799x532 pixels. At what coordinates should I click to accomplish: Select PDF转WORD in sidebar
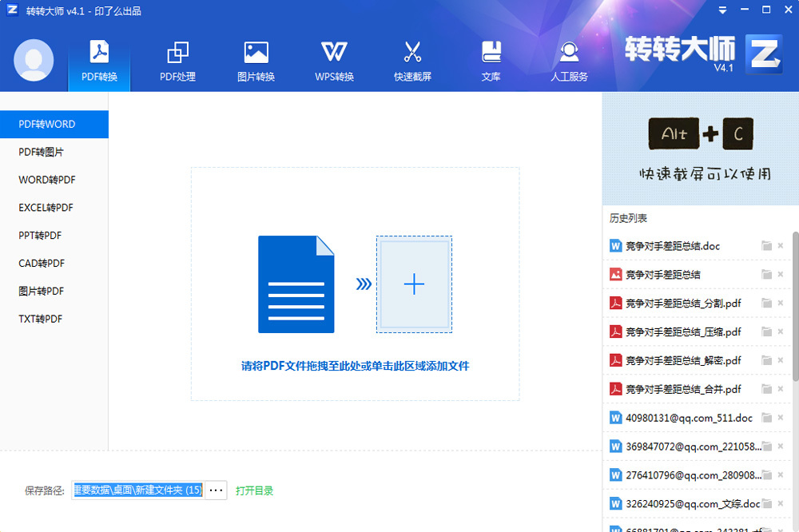point(54,125)
